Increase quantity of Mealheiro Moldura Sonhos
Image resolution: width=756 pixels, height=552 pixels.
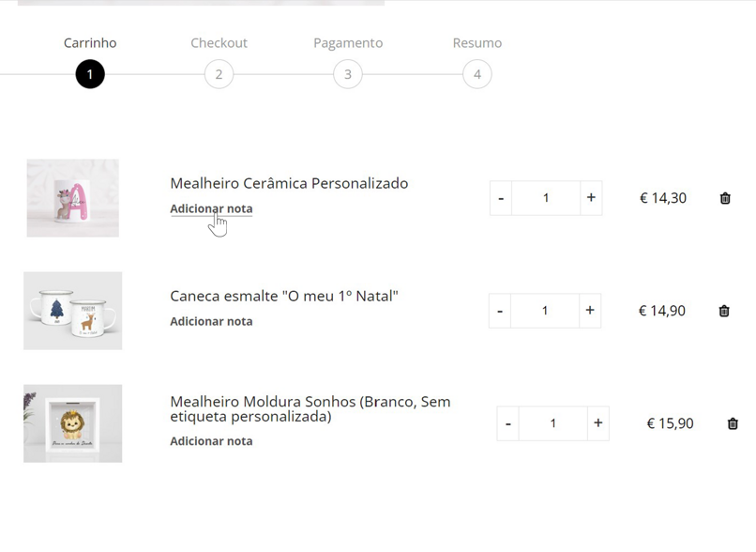click(597, 423)
